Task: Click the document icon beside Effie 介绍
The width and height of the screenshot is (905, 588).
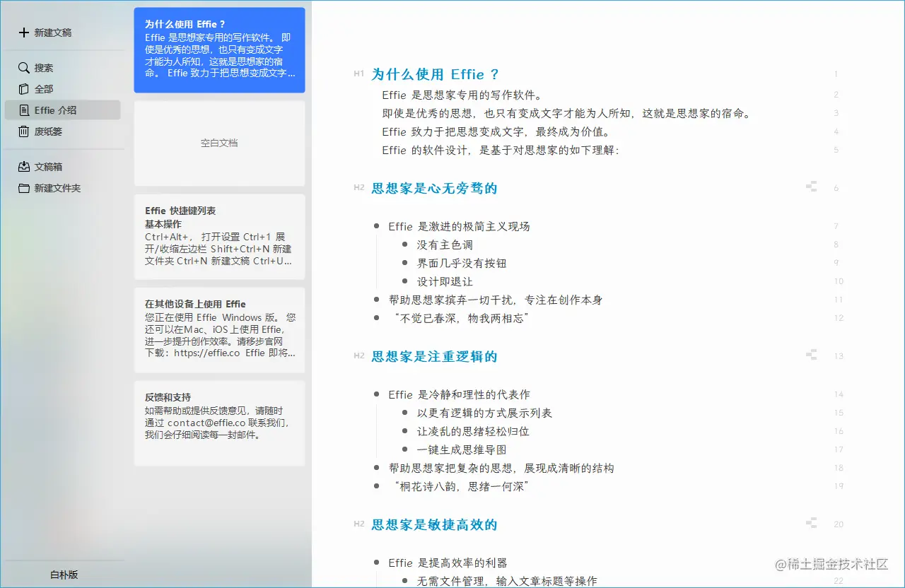Action: (23, 110)
